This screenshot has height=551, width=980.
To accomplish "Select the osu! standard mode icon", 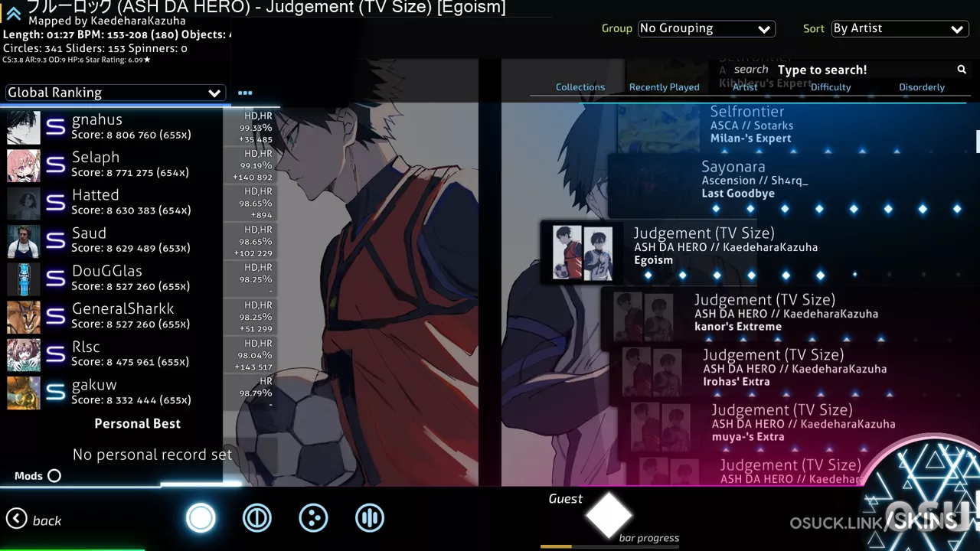I will pos(201,518).
